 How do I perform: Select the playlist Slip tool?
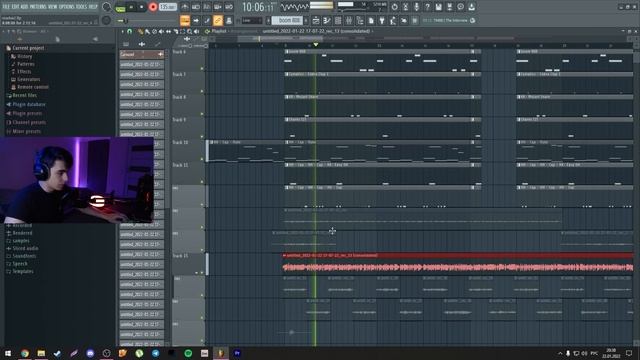click(169, 31)
